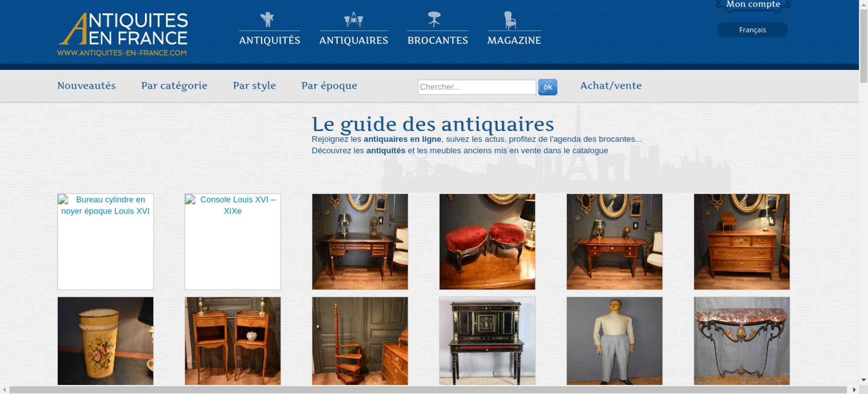Screen dimensions: 868x394
Task: Expand the Par catégorie menu
Action: (x=174, y=86)
